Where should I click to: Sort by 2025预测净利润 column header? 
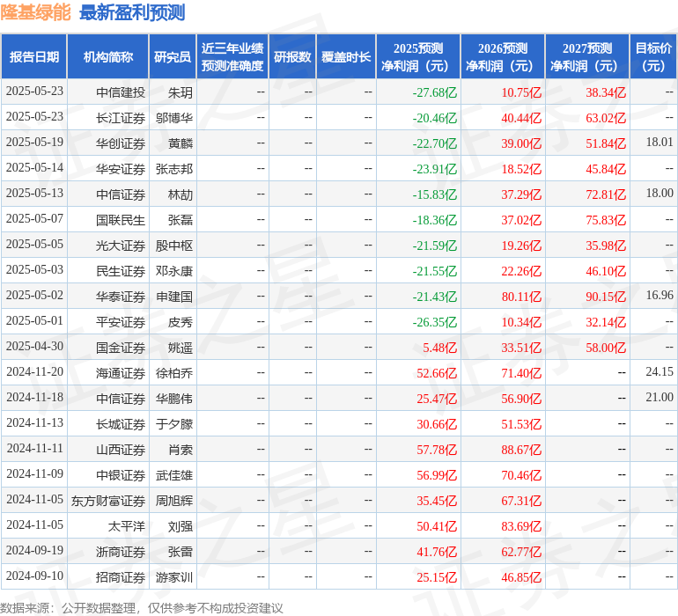pos(418,57)
